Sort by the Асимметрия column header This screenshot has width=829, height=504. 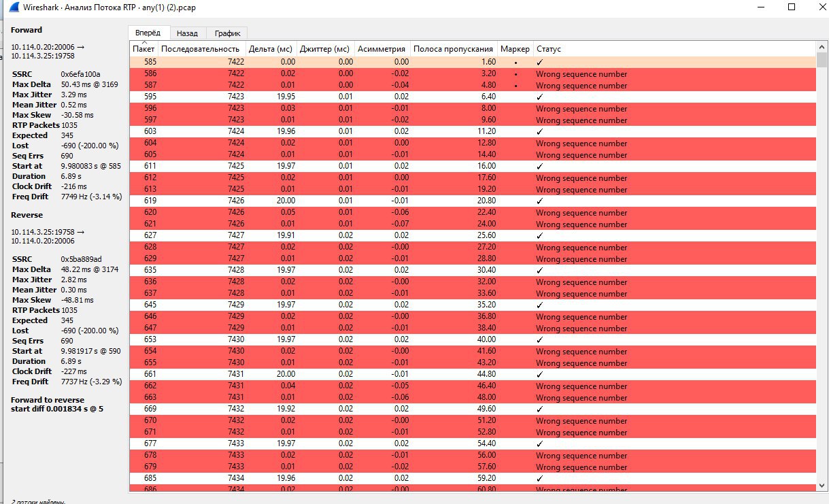[382, 49]
